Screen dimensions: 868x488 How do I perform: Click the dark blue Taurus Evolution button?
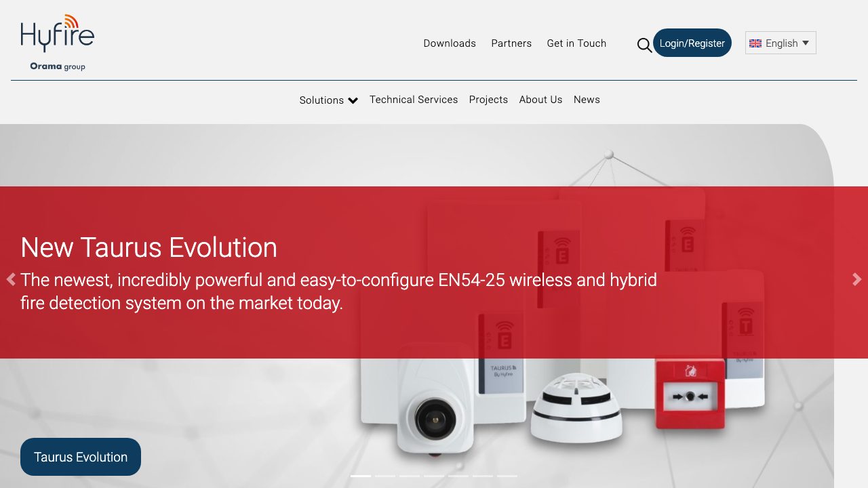click(x=81, y=457)
